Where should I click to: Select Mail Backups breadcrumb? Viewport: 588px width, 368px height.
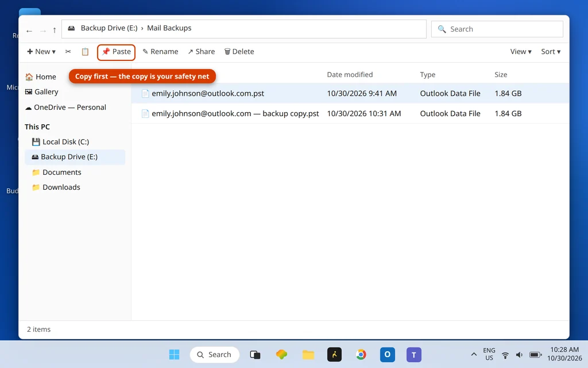point(169,28)
